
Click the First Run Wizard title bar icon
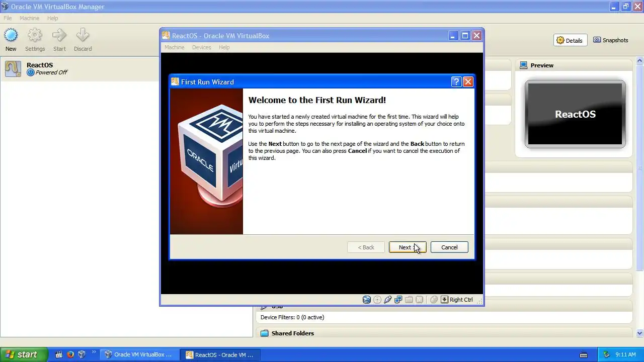(175, 82)
